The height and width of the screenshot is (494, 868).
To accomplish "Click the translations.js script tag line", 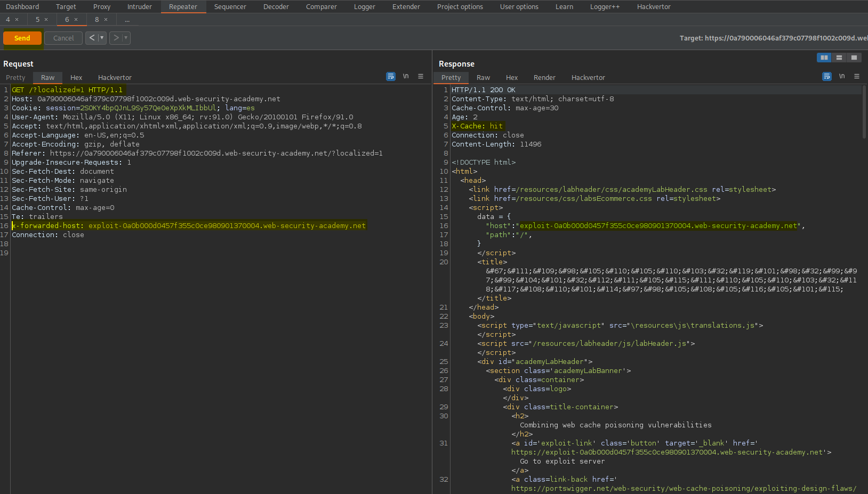I will [x=620, y=326].
